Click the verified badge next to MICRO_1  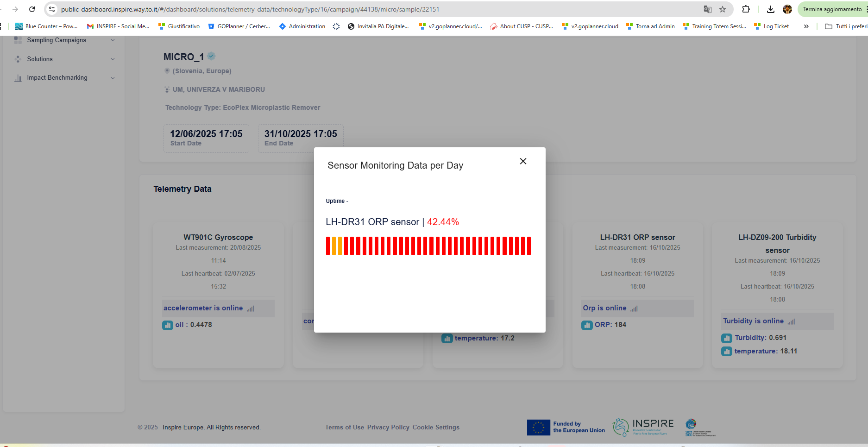click(211, 56)
